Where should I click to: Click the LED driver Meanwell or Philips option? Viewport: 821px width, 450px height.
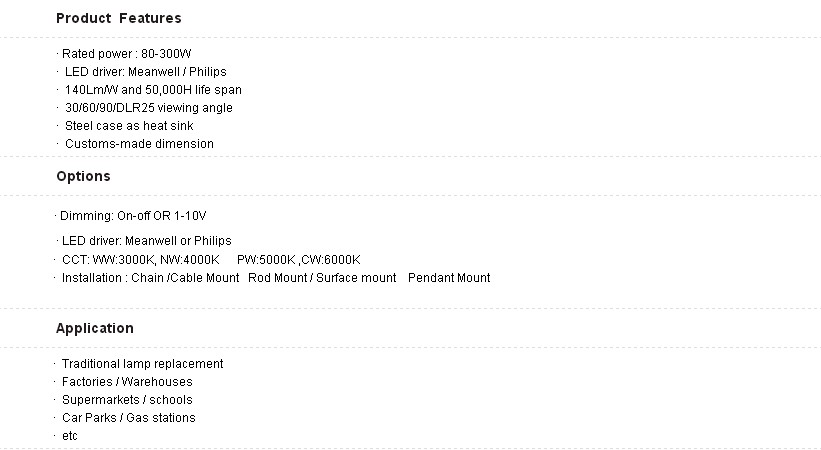(146, 241)
